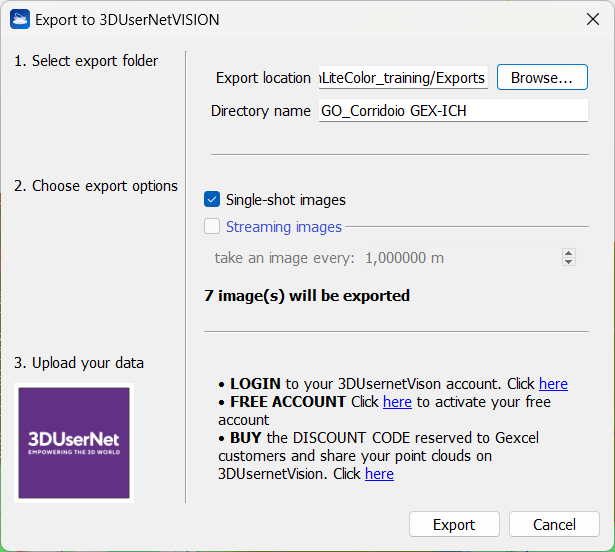Focus the Directory name text field
615x552 pixels.
coord(452,111)
